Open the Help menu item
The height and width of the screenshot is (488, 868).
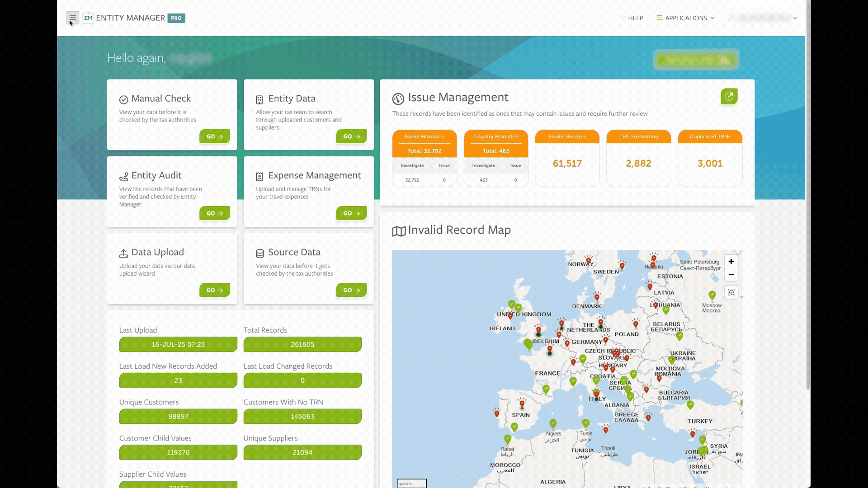coord(632,18)
